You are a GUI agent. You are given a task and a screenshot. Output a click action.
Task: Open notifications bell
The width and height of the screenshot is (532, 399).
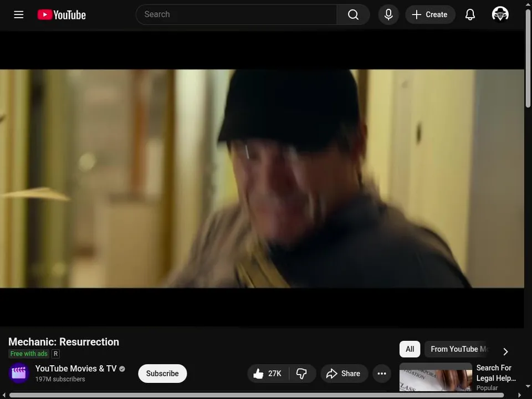pos(470,14)
